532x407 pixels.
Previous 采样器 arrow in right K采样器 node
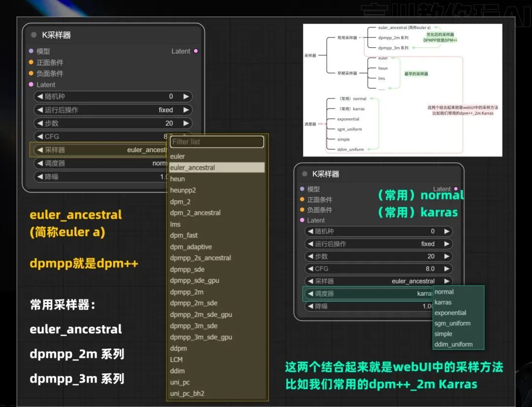click(310, 281)
